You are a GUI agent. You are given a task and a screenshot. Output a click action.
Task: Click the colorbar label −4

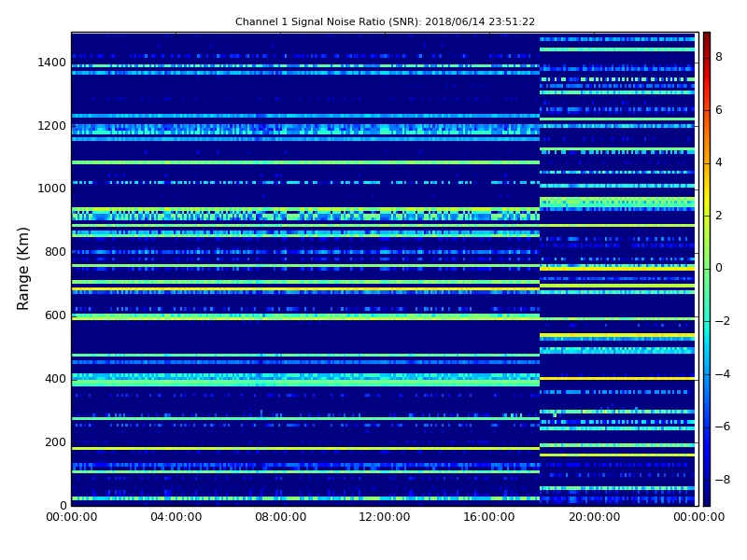pyautogui.click(x=723, y=374)
